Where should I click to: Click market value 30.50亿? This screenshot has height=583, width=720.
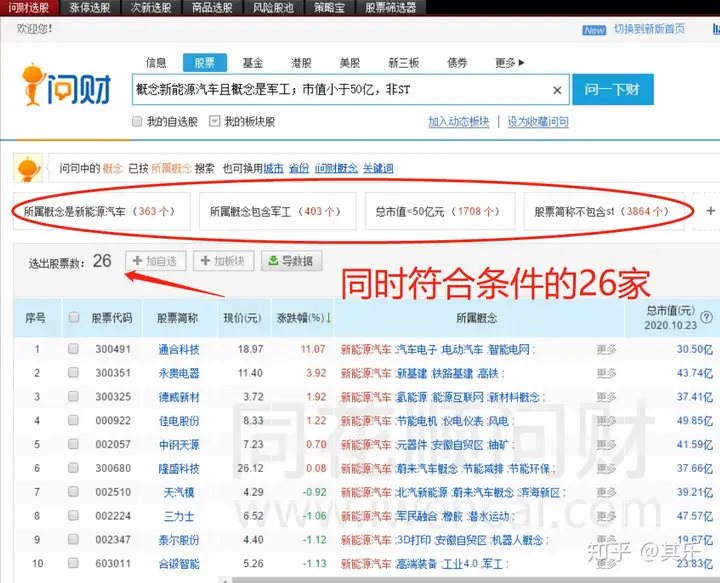(695, 349)
